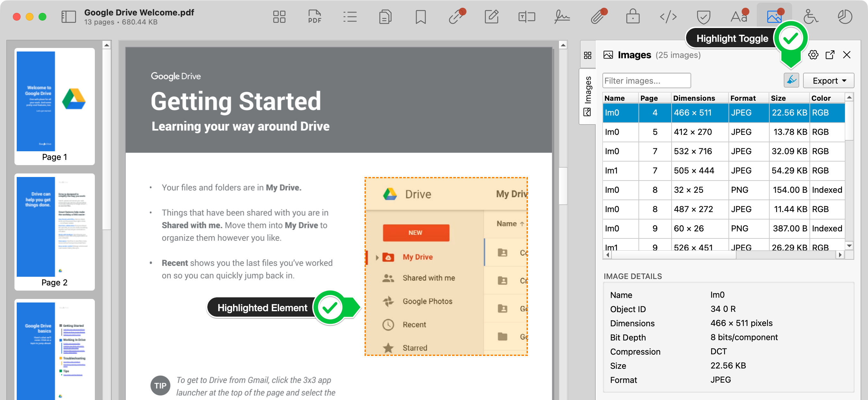Image resolution: width=868 pixels, height=400 pixels.
Task: Select the Images panel toolbar icon
Action: pyautogui.click(x=774, y=16)
